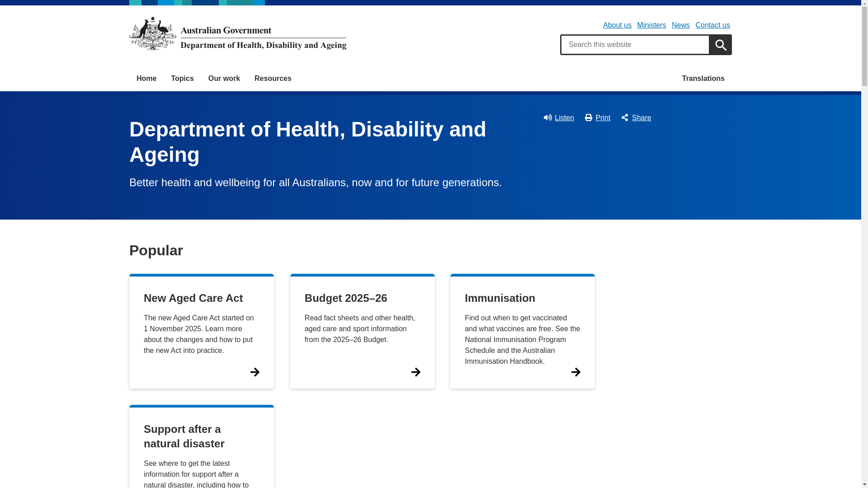868x488 pixels.
Task: Click the Listen speaker icon
Action: (x=547, y=117)
